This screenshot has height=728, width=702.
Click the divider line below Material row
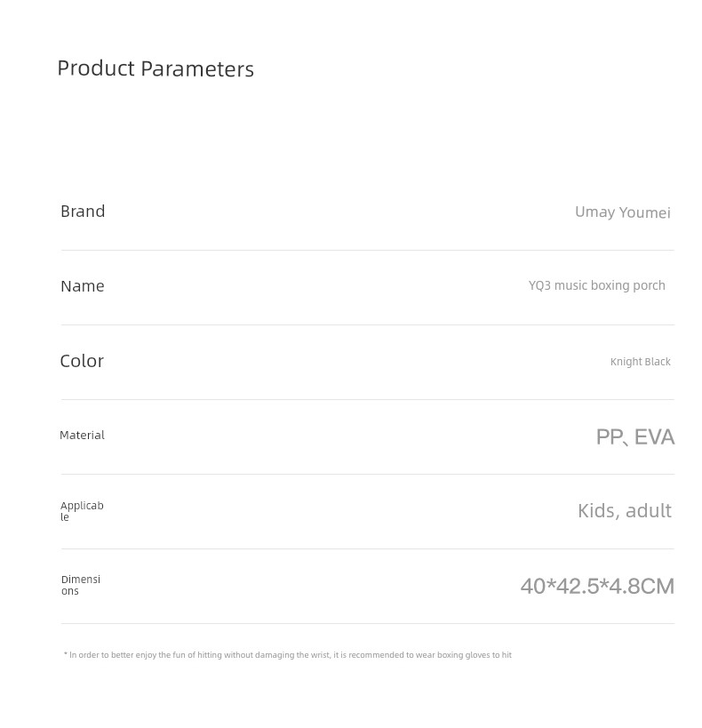367,474
